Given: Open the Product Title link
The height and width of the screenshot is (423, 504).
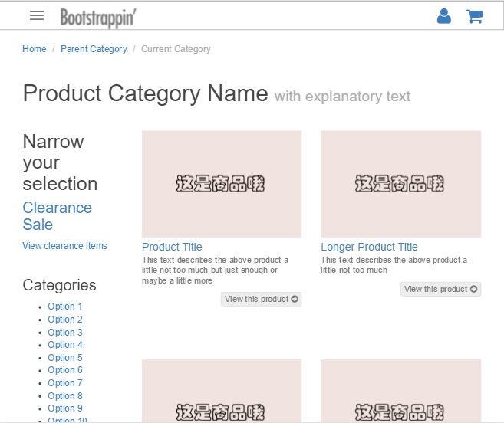Looking at the screenshot, I should click(172, 247).
